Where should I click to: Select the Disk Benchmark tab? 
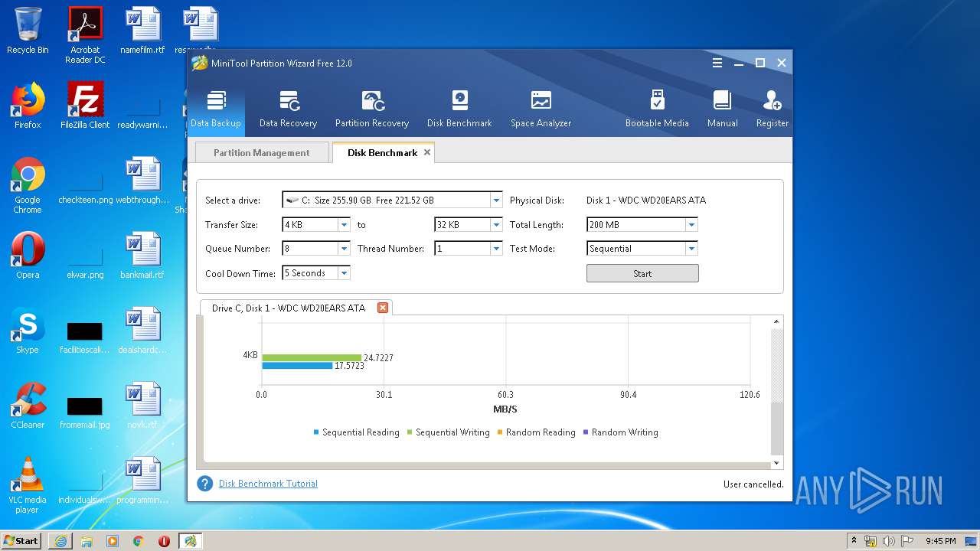tap(382, 152)
